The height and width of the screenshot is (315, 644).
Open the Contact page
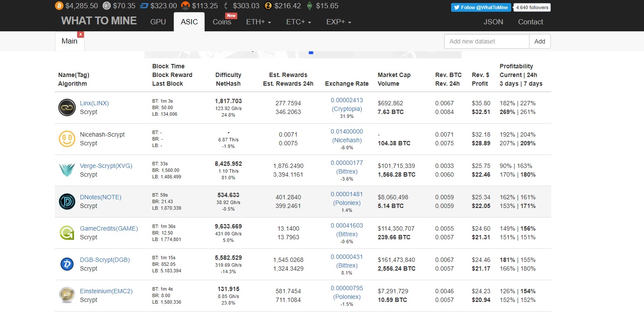coord(530,22)
